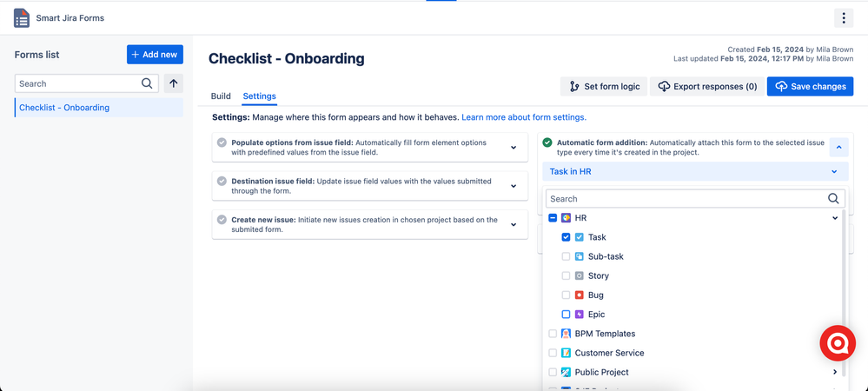Click Set form logic button
This screenshot has height=391, width=868.
[604, 86]
